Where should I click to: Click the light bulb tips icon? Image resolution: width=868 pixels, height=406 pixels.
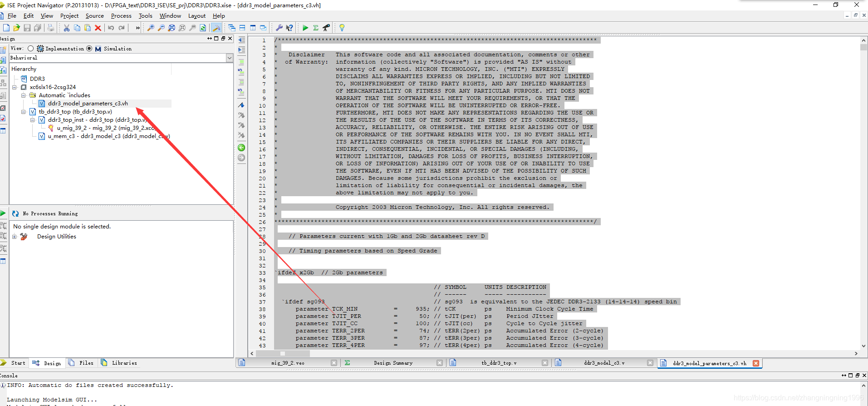(342, 28)
